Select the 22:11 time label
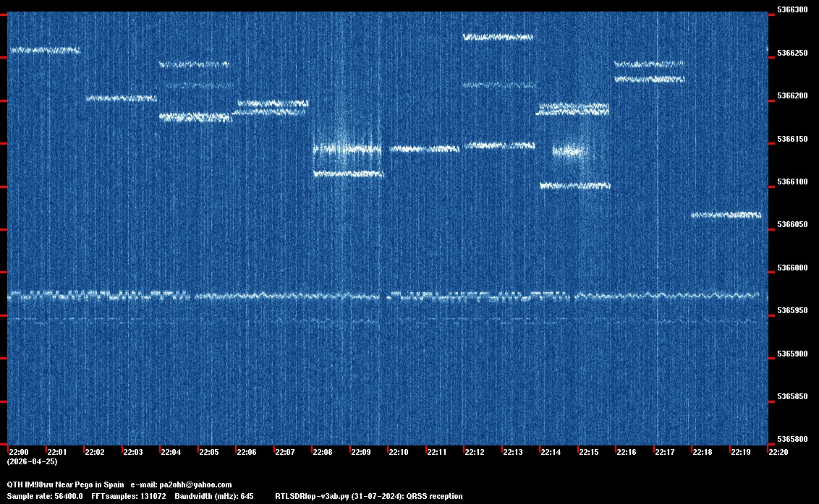The image size is (819, 504). [x=437, y=452]
